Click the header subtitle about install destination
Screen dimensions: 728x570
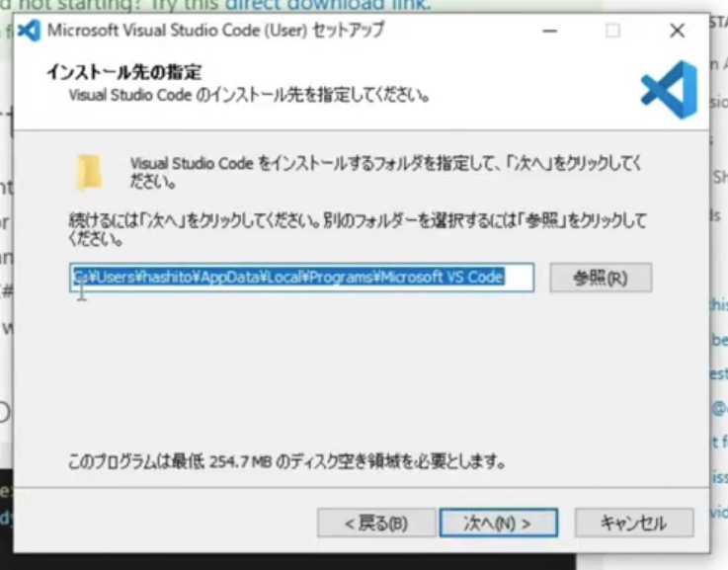pos(248,96)
